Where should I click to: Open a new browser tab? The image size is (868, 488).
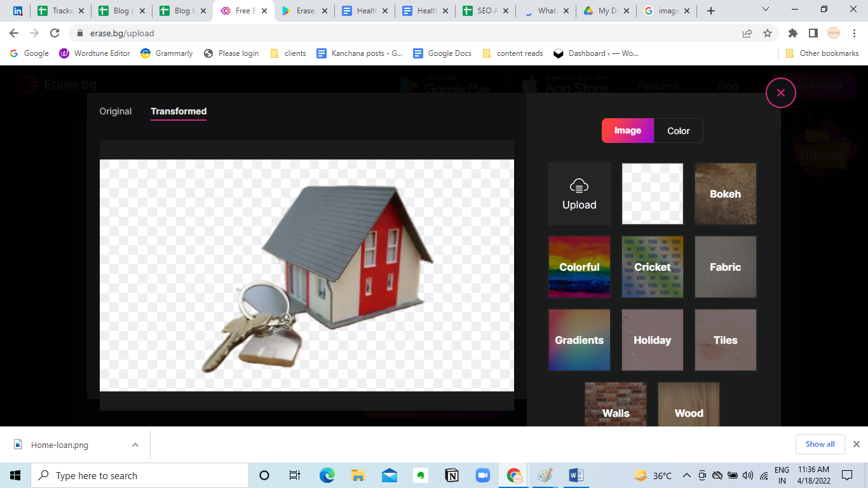[711, 11]
